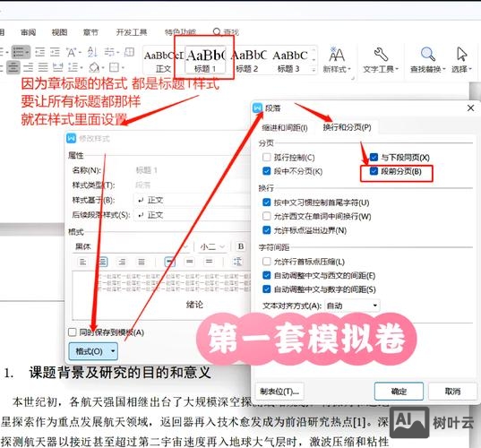The image size is (481, 448).
Task: Click center align icon in 修改样式 dialog
Action: coord(102,262)
